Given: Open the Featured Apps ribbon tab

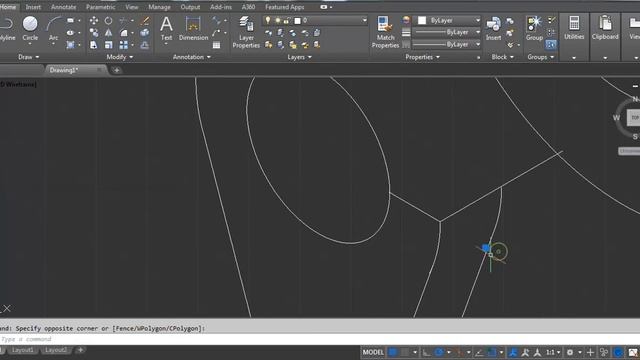Looking at the screenshot, I should [x=284, y=7].
